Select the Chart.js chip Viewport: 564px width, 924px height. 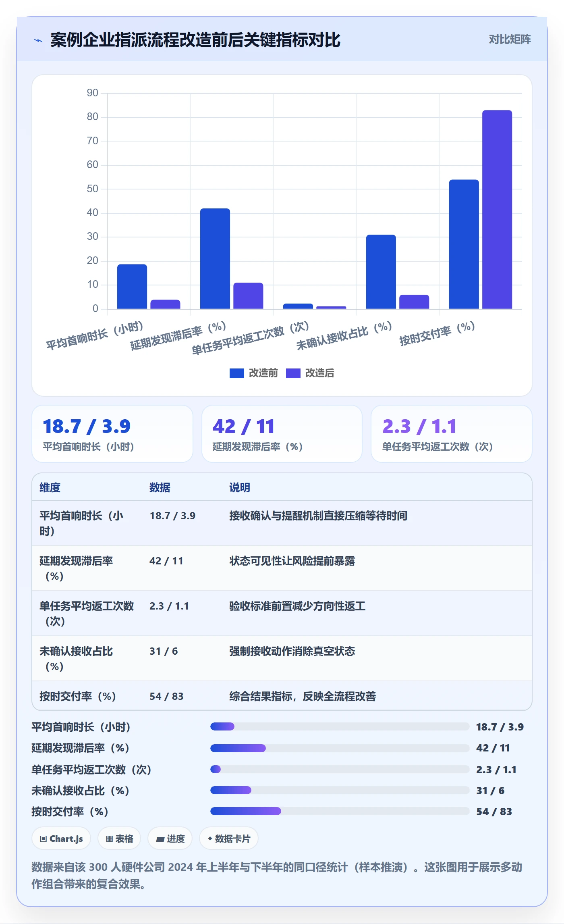click(x=61, y=839)
